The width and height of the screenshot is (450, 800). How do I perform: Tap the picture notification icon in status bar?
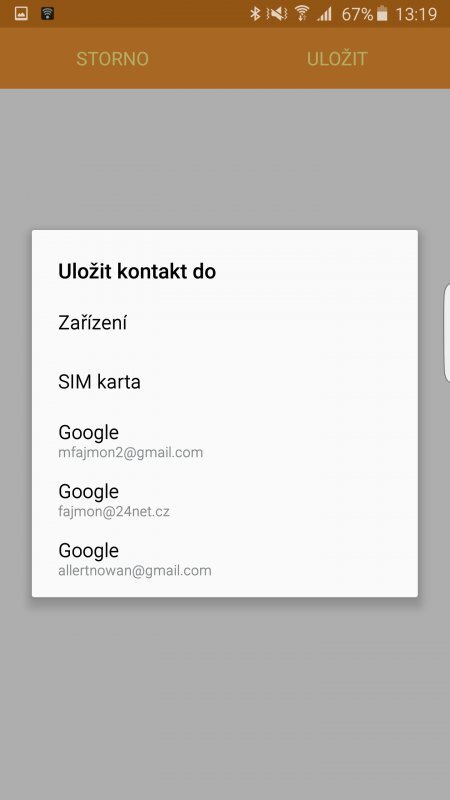tap(21, 13)
